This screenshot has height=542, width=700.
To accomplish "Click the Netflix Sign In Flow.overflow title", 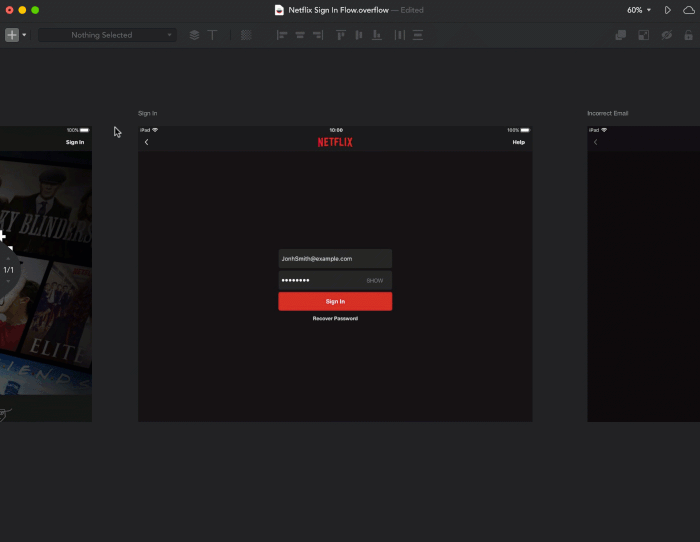I will click(x=338, y=10).
